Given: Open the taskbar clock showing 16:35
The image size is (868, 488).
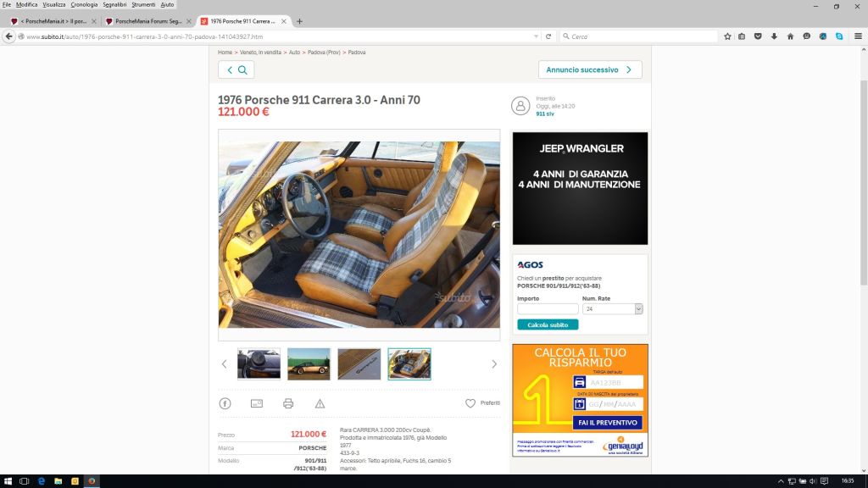Looking at the screenshot, I should click(x=848, y=481).
